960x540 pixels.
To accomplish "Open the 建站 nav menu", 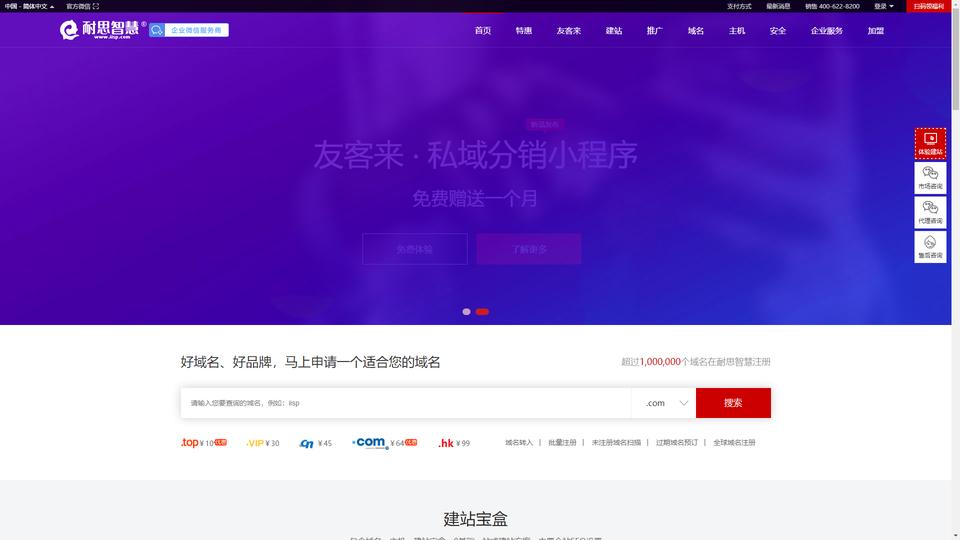I will (614, 31).
